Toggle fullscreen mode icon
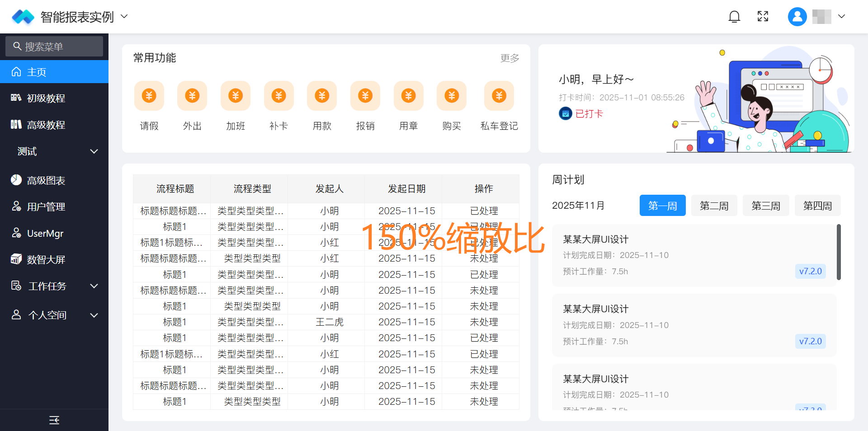 [x=763, y=17]
